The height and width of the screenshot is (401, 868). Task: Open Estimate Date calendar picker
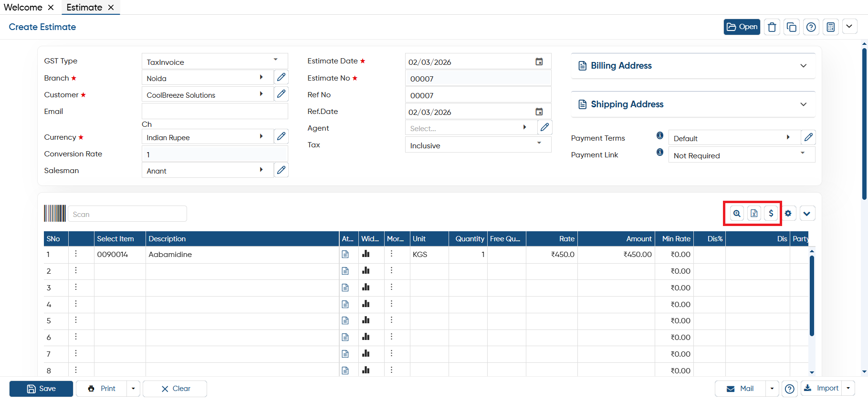coord(539,62)
